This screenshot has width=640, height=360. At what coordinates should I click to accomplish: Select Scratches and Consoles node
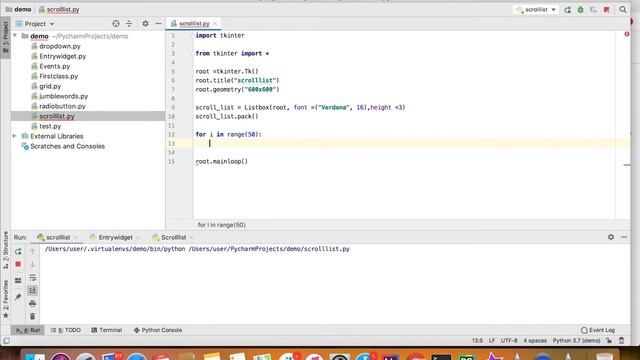tap(67, 146)
